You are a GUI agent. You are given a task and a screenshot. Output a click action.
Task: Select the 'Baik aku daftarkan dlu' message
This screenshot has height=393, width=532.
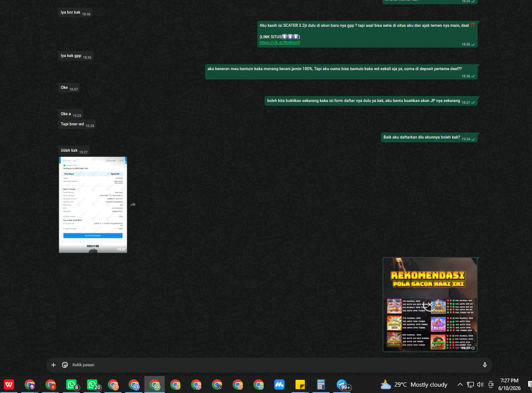tap(429, 138)
